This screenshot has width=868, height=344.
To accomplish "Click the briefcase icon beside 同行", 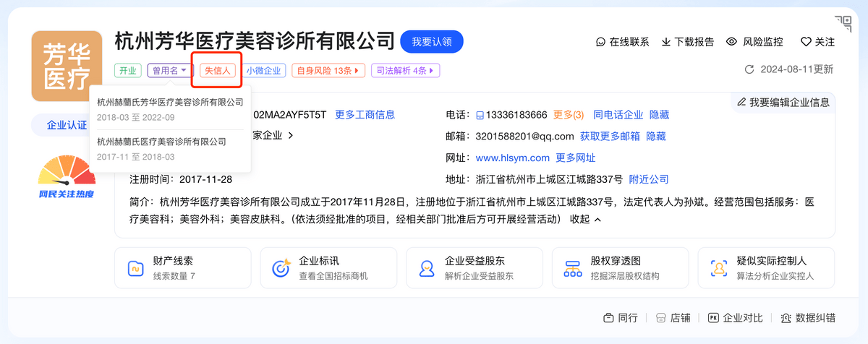I will pyautogui.click(x=608, y=318).
